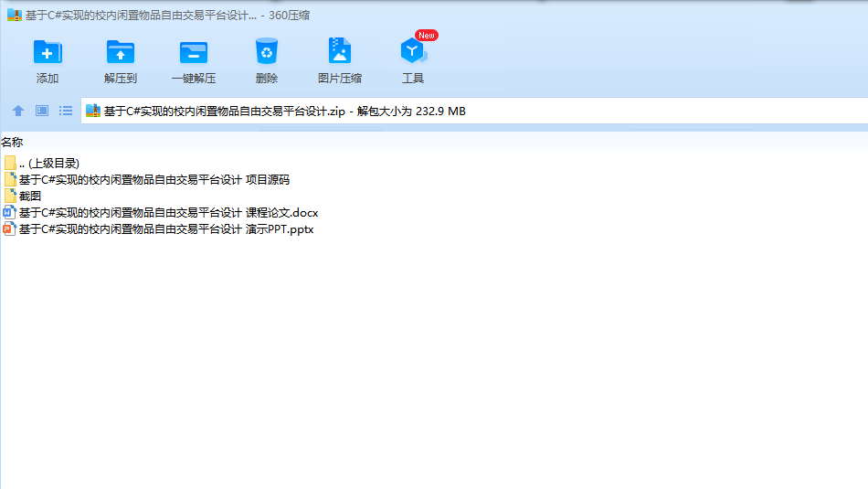Click the archive path address field
Viewport: 868px width, 489px height.
point(474,111)
